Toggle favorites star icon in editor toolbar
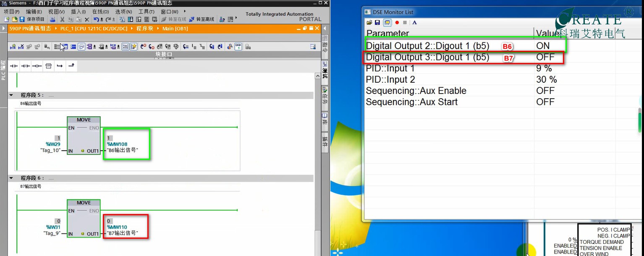 [x=134, y=46]
